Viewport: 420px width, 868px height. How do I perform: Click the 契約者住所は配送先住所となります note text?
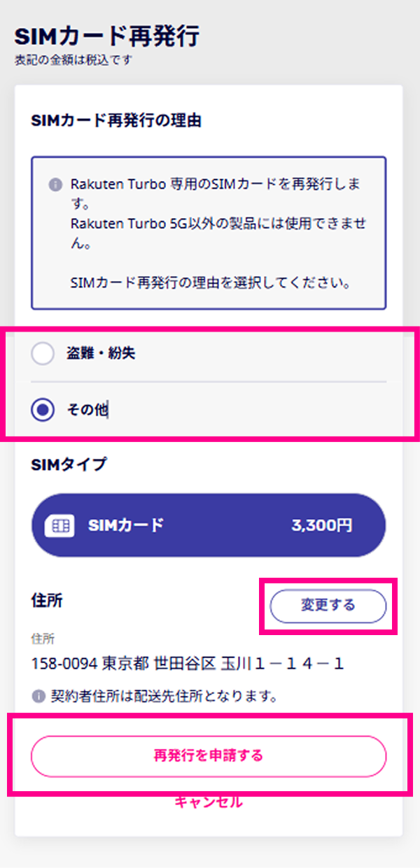point(165,697)
